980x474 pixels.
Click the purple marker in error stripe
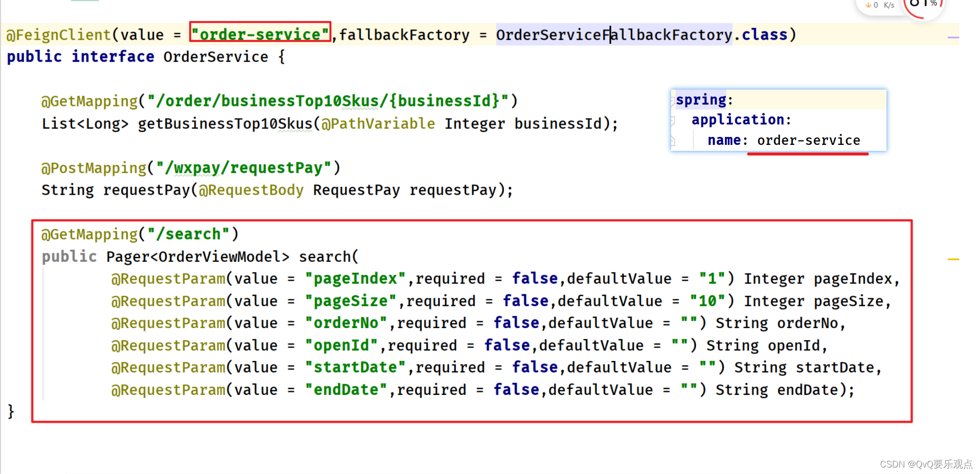953,37
